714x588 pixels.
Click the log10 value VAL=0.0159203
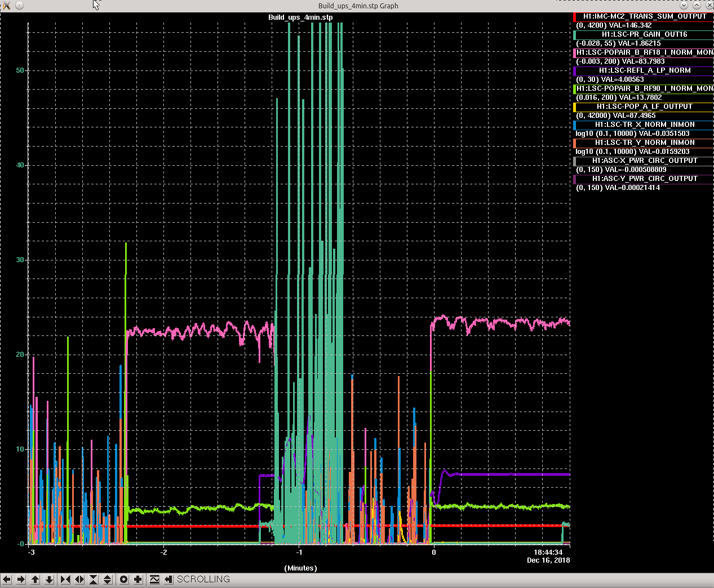click(x=664, y=152)
